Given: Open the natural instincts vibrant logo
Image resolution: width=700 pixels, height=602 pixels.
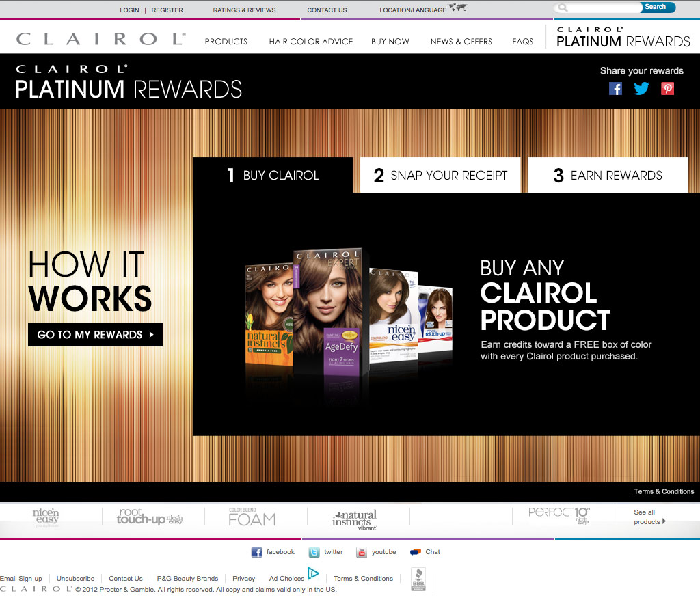Looking at the screenshot, I should pyautogui.click(x=355, y=520).
